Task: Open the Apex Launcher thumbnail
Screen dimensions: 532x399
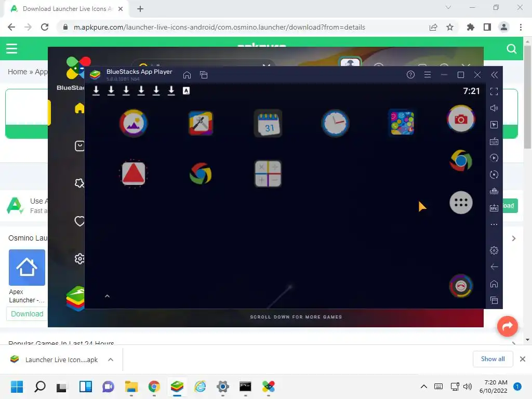Action: pyautogui.click(x=27, y=268)
